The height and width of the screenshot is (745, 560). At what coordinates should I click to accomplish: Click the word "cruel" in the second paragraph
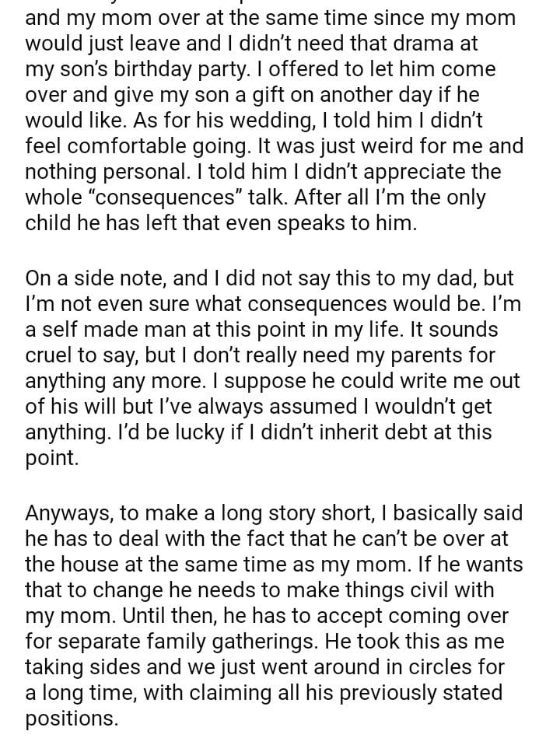click(52, 355)
